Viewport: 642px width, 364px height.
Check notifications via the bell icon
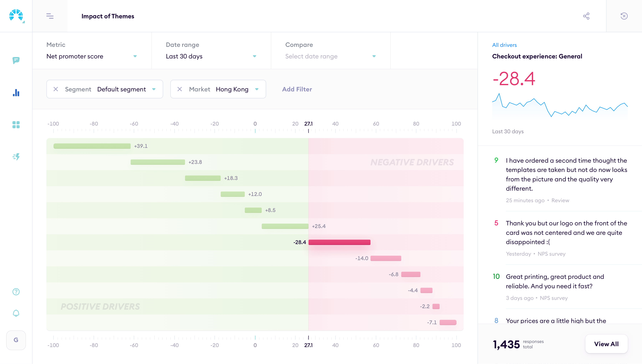[x=16, y=313]
